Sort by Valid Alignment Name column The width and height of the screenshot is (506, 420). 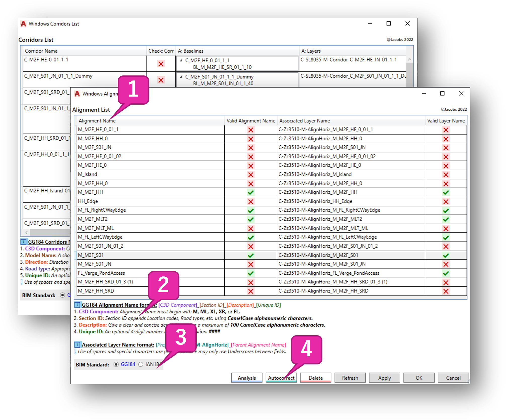point(251,121)
